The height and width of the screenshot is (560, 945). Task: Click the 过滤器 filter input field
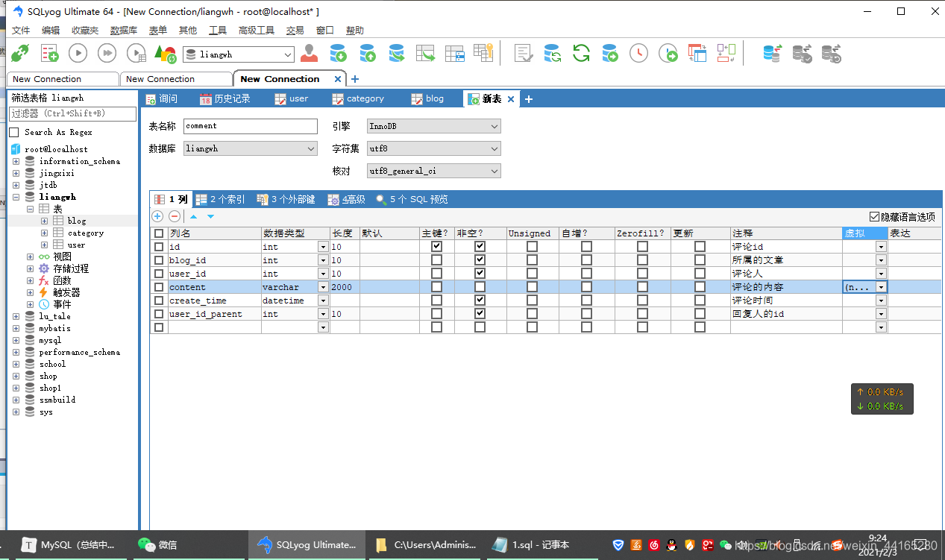tap(73, 114)
